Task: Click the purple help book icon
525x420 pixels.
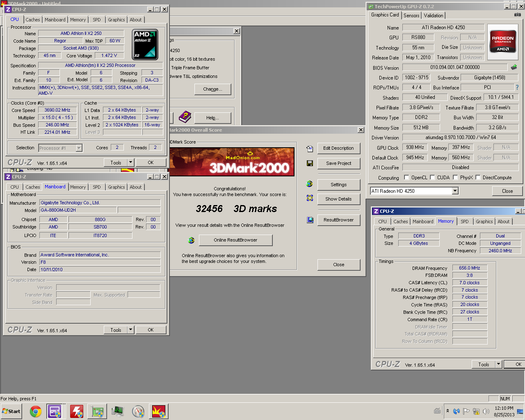Action: click(185, 117)
